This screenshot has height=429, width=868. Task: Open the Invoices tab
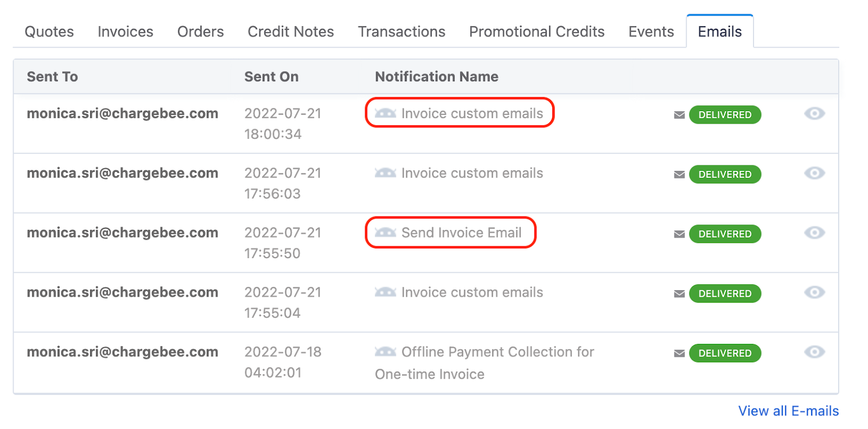[125, 32]
